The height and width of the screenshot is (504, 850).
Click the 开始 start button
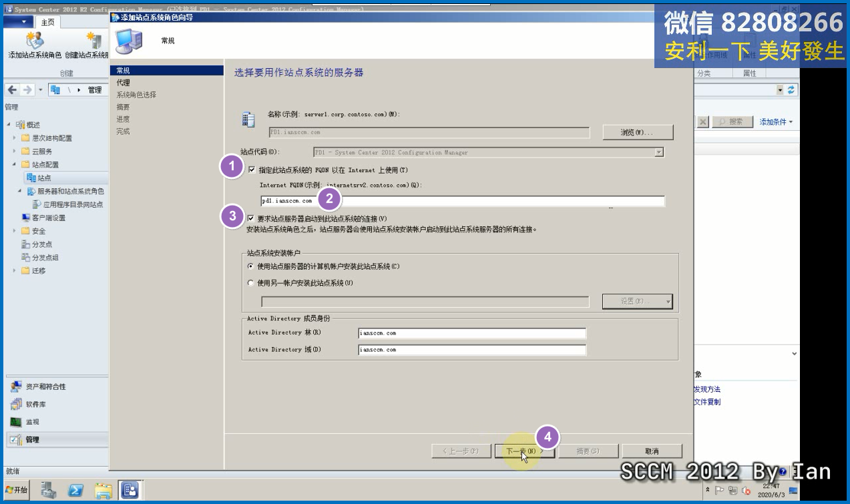[x=16, y=490]
